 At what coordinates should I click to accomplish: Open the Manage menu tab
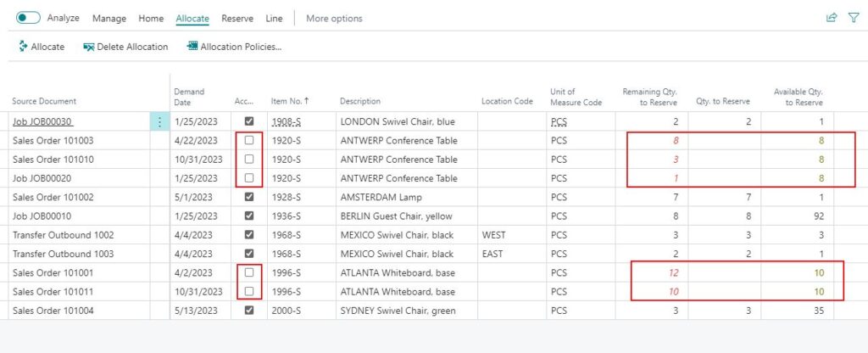pyautogui.click(x=109, y=19)
